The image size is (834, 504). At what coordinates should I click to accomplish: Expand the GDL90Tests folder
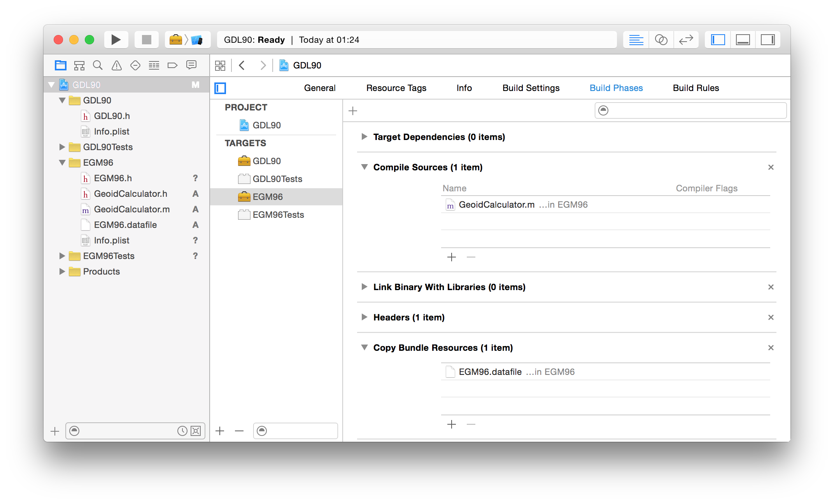62,147
